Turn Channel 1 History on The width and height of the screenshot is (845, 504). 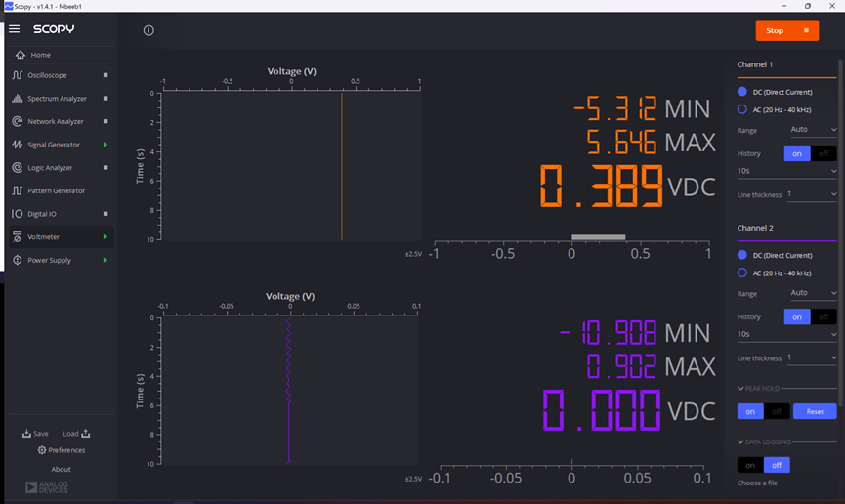tap(797, 153)
